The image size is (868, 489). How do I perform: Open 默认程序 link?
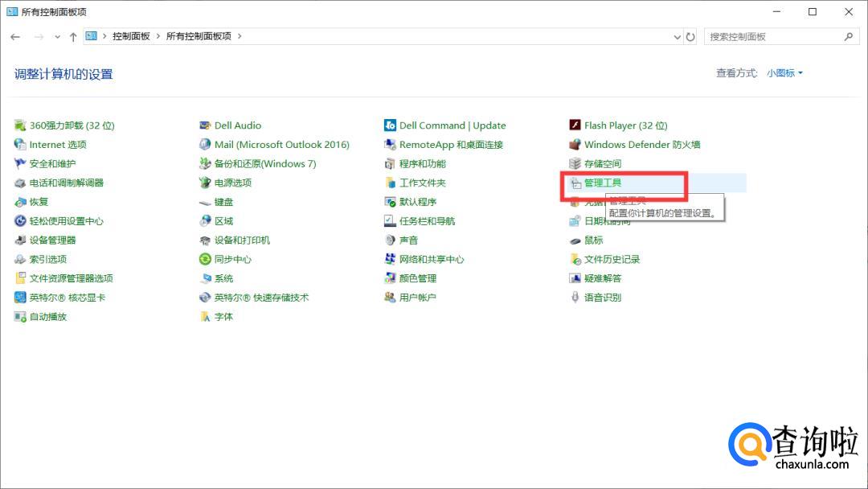click(x=418, y=202)
